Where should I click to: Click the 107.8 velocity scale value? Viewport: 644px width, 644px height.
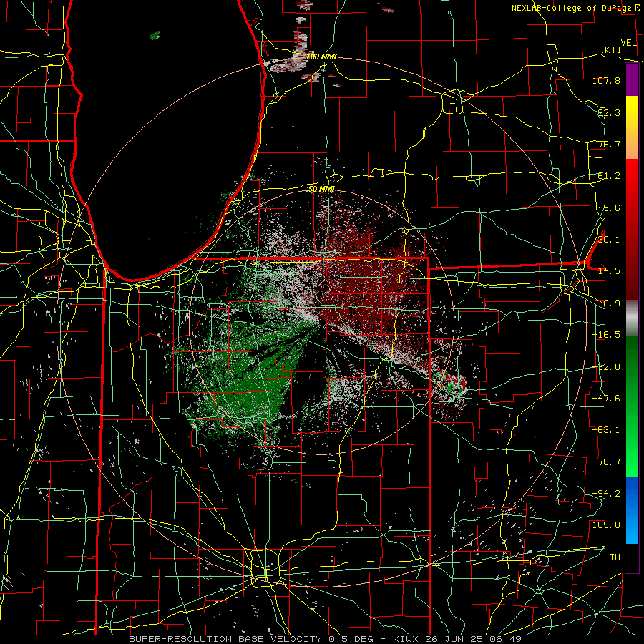pyautogui.click(x=606, y=80)
